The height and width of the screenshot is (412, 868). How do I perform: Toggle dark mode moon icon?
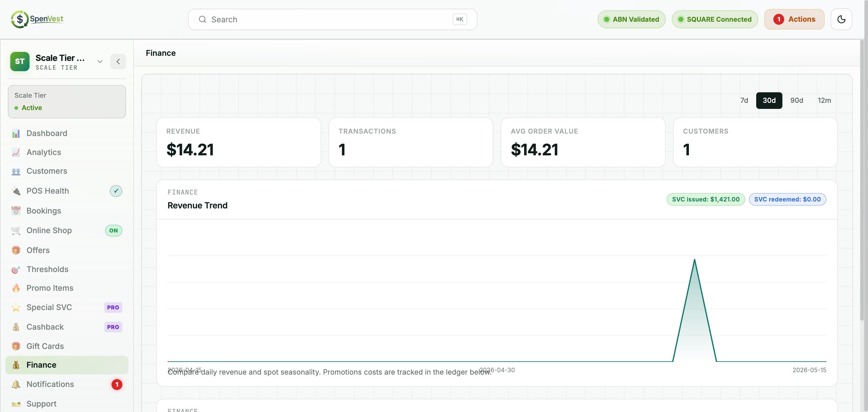[841, 20]
